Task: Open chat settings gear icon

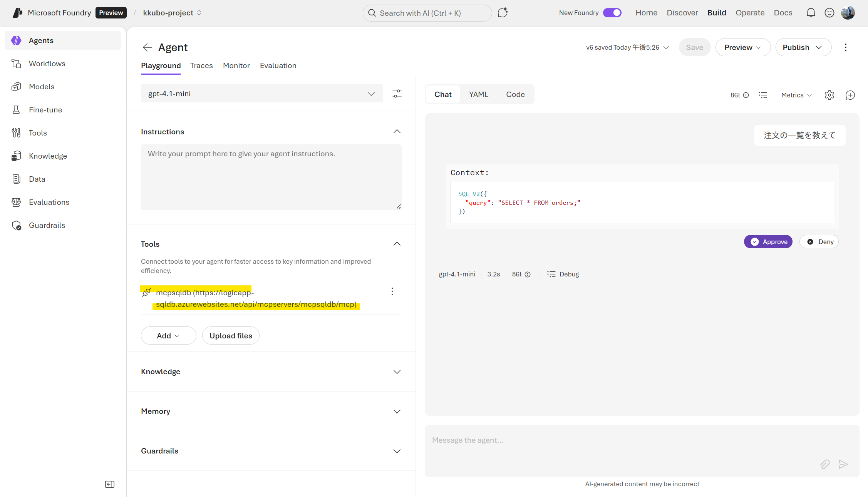Action: click(829, 95)
